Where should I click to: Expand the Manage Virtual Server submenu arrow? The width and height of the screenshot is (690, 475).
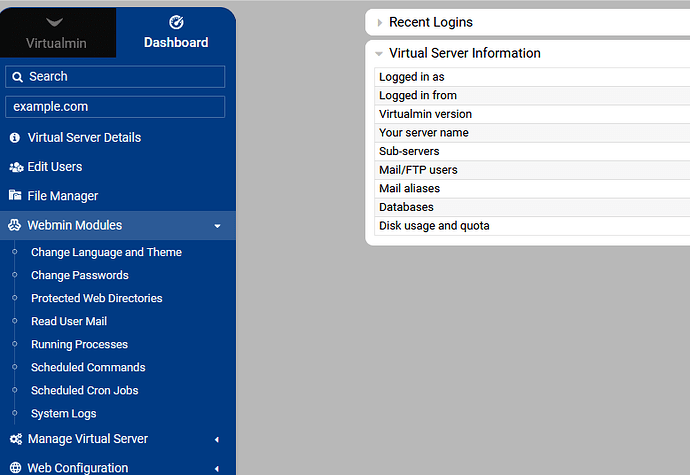(217, 439)
